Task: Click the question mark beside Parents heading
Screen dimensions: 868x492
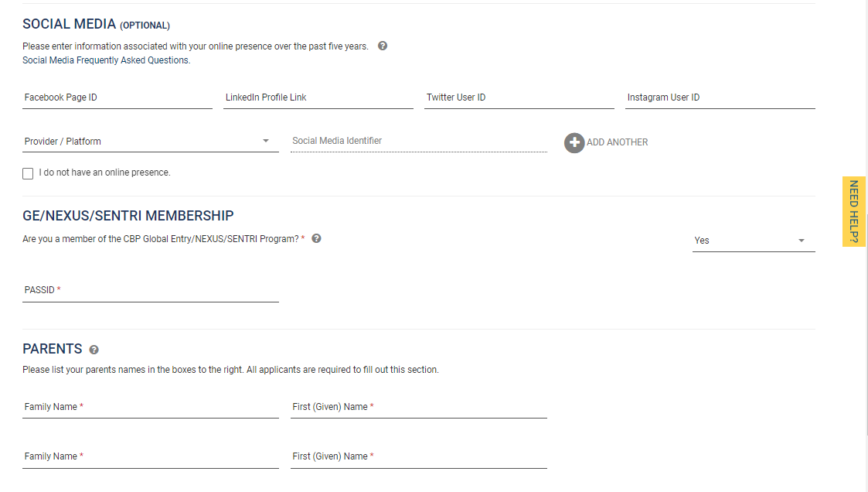Action: (94, 350)
